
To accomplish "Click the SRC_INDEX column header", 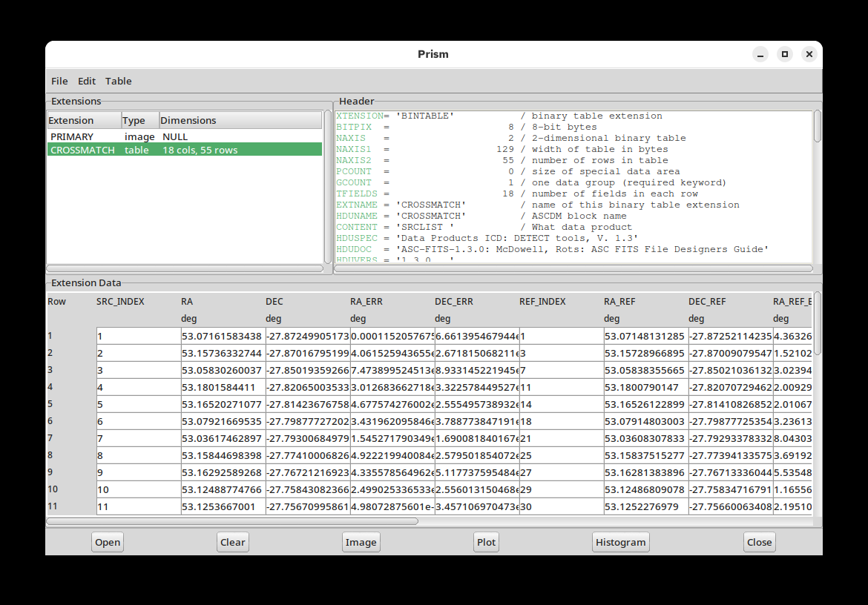I will point(120,302).
